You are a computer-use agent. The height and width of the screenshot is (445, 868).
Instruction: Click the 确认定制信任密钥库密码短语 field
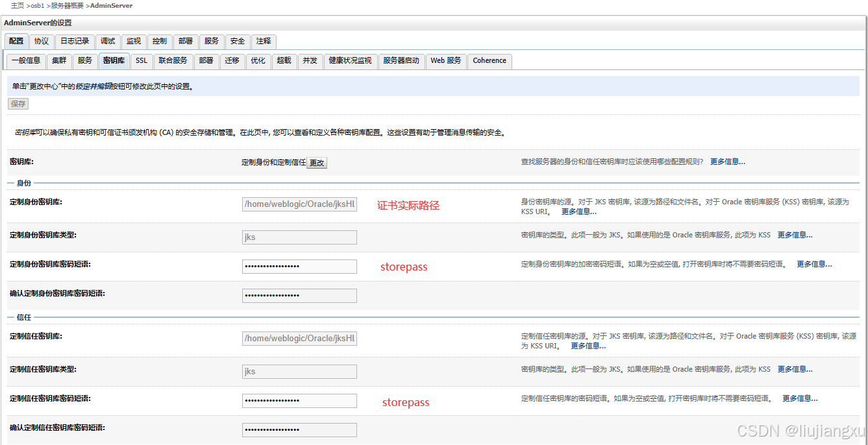[x=299, y=430]
